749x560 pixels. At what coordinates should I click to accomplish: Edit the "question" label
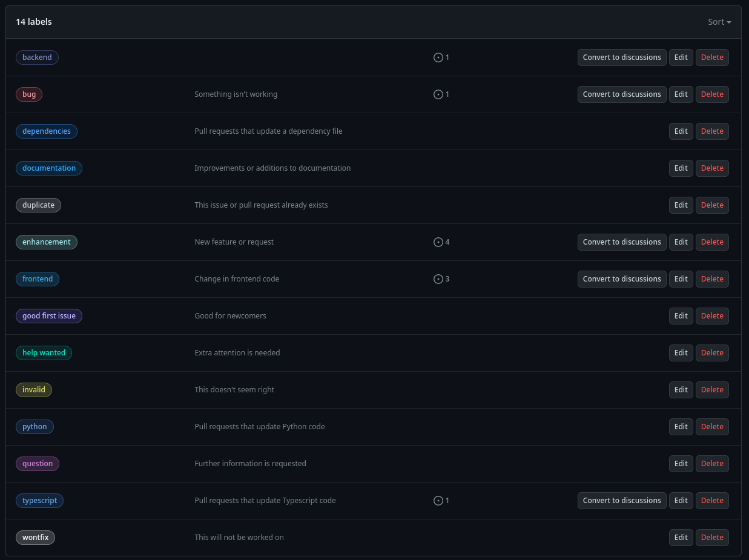(681, 463)
